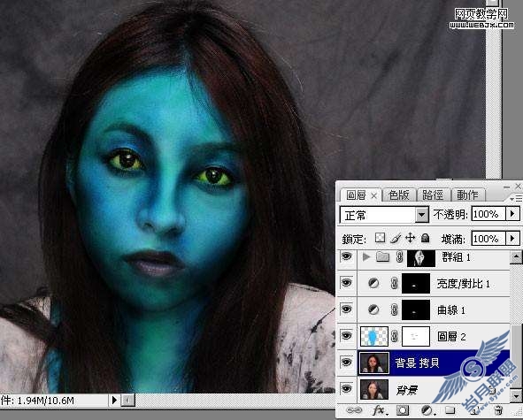
Task: Click mask link chain on 亮度/對比 1
Action: [395, 283]
